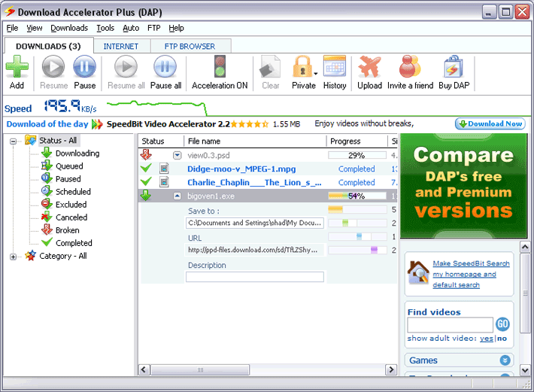Click the File name column header
The width and height of the screenshot is (534, 392).
pos(255,141)
